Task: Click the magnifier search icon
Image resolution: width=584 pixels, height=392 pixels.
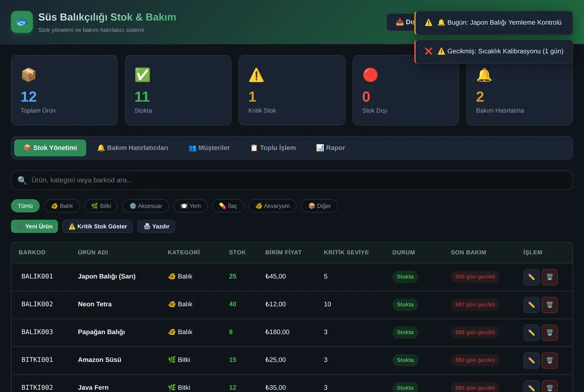Action: (22, 180)
